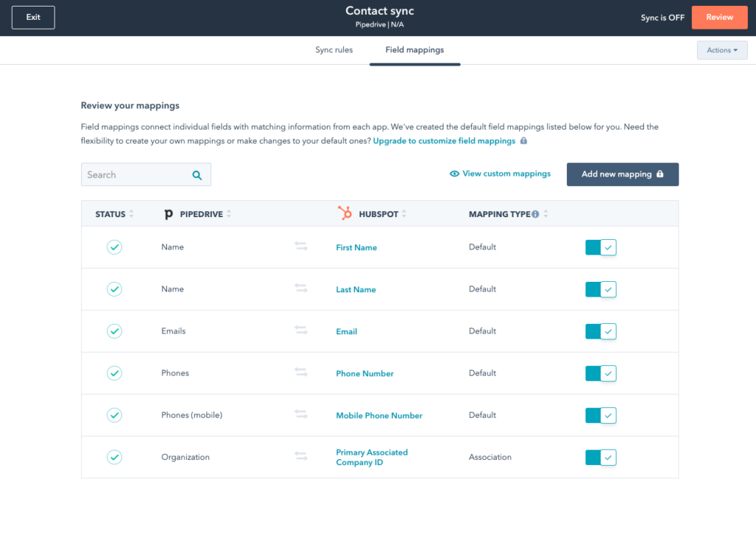Click sync direction arrows in Emails row
Image resolution: width=756 pixels, height=538 pixels.
[301, 330]
